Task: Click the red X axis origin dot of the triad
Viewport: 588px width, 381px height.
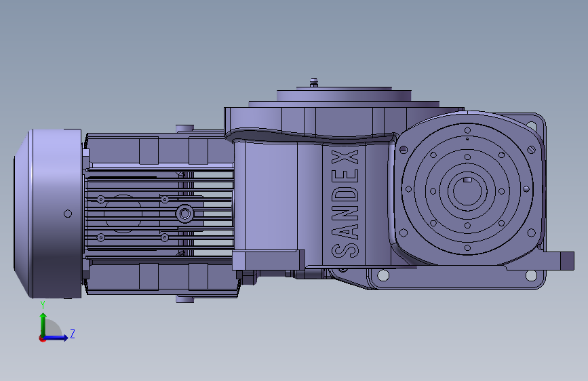Action: [42, 338]
